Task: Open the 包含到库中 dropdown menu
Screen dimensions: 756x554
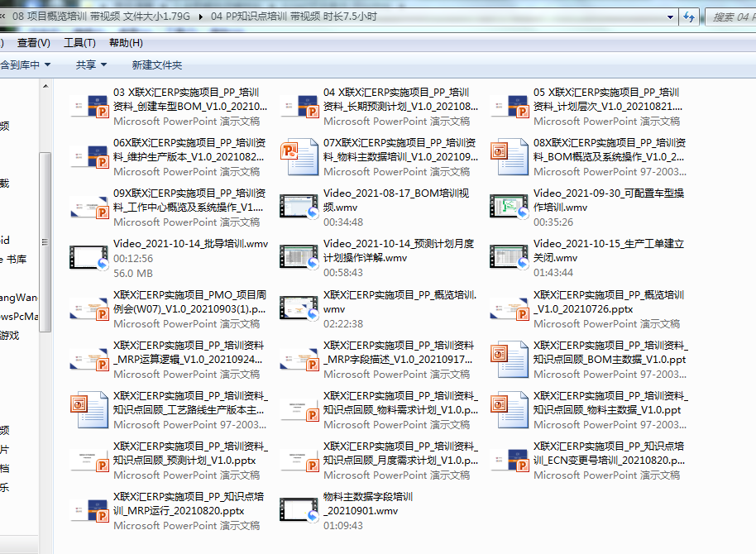Action: pyautogui.click(x=25, y=64)
